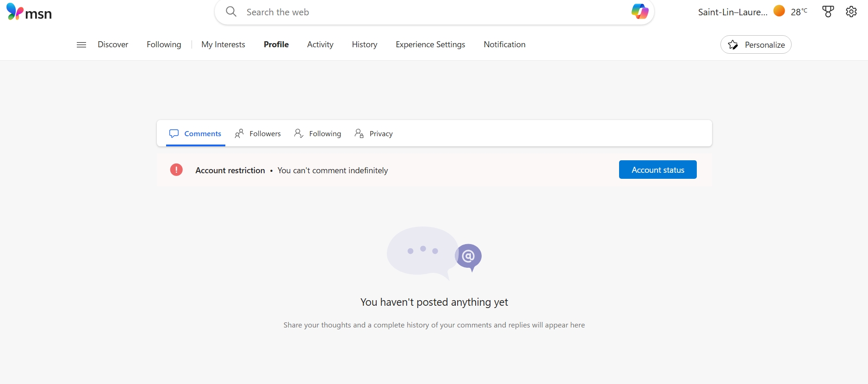Image resolution: width=868 pixels, height=384 pixels.
Task: Open the Notification page
Action: click(x=504, y=44)
